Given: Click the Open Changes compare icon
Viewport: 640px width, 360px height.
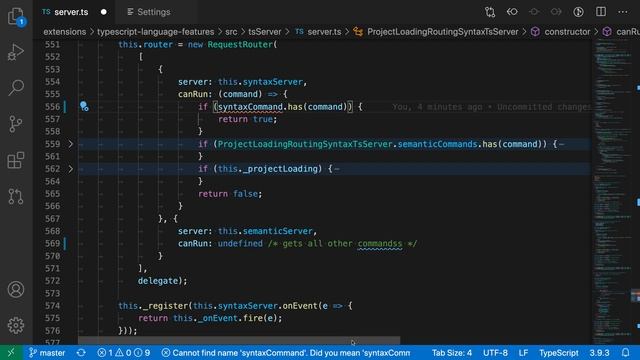Looking at the screenshot, I should [x=490, y=12].
